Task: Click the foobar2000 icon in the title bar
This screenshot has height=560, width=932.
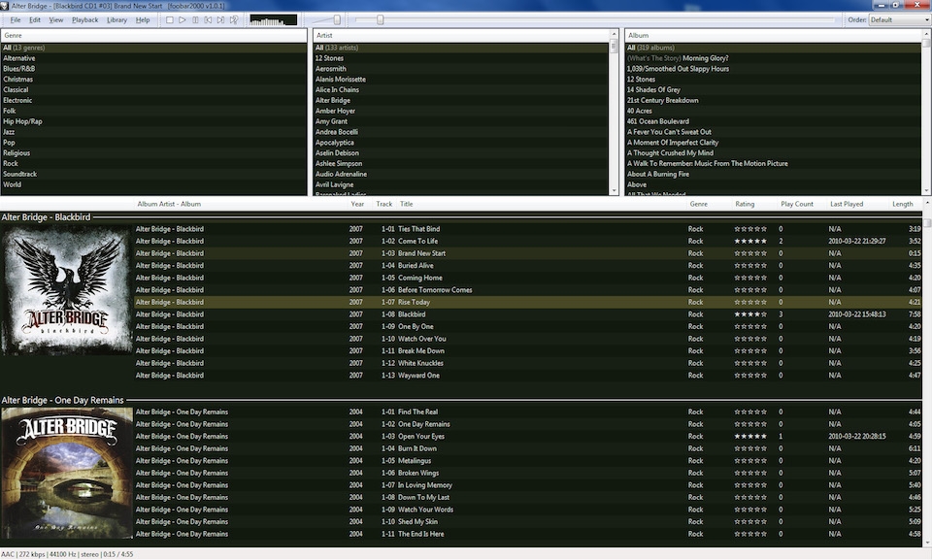Action: tap(6, 4)
